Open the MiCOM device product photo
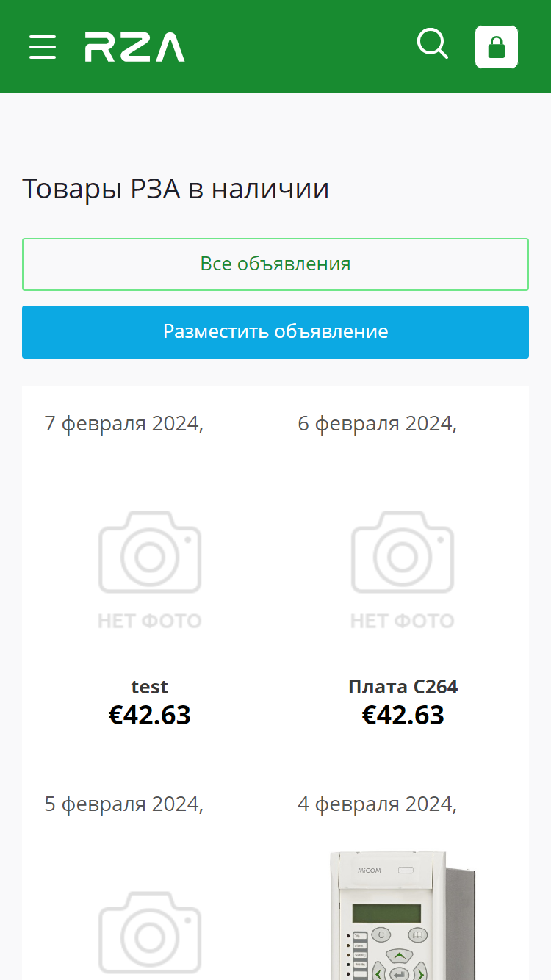This screenshot has width=551, height=980. click(403, 915)
